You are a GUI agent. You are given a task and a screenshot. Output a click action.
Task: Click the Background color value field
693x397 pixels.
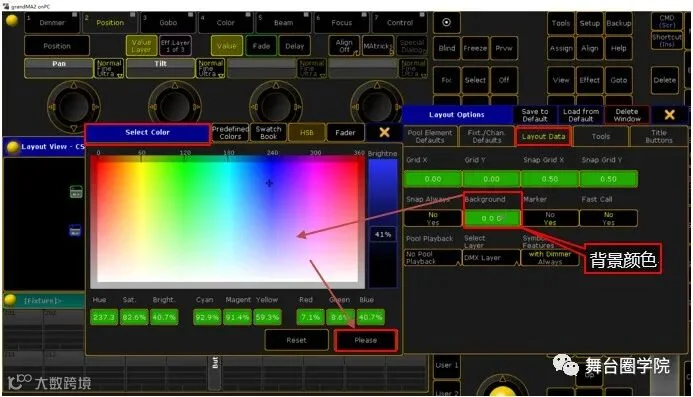[x=491, y=218]
